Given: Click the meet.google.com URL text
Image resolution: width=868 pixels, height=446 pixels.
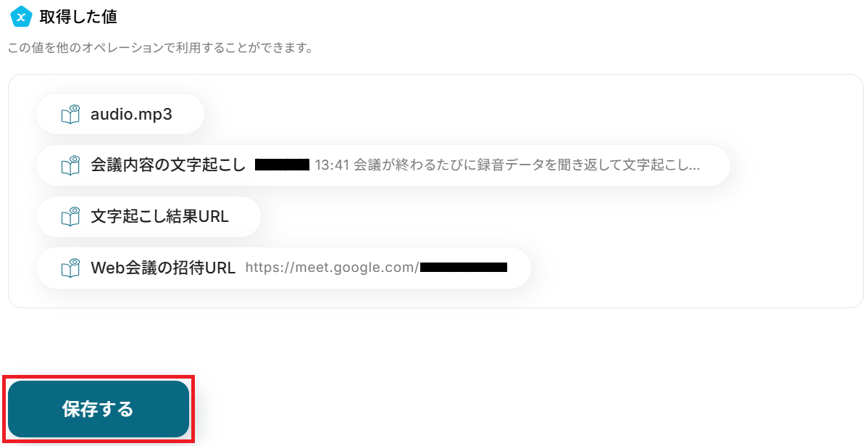Looking at the screenshot, I should pyautogui.click(x=332, y=268).
